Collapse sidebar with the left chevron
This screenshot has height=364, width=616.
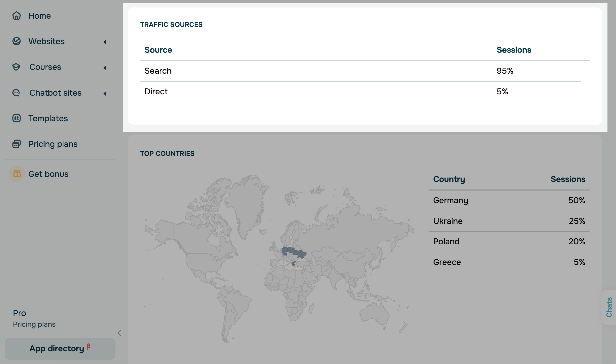(x=119, y=333)
